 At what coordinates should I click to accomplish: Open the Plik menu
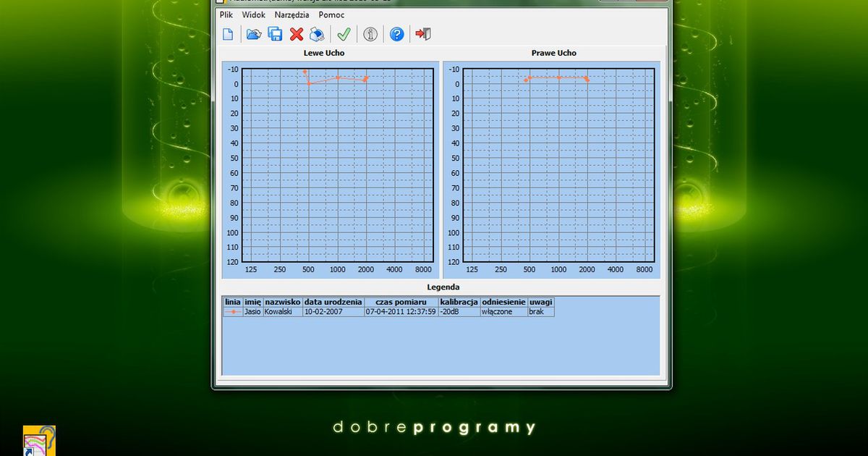tap(225, 14)
